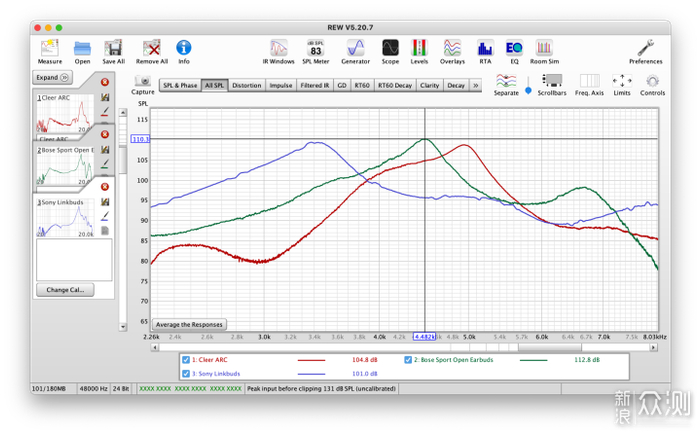Select the RT60 Decay tab

[394, 86]
